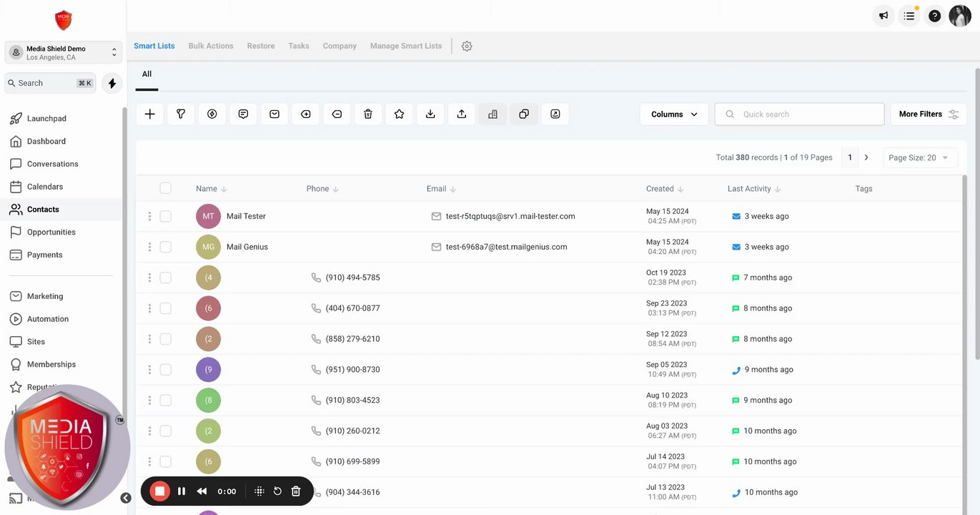This screenshot has height=515, width=980.
Task: Click the Send SMS speech bubble icon
Action: pos(243,114)
